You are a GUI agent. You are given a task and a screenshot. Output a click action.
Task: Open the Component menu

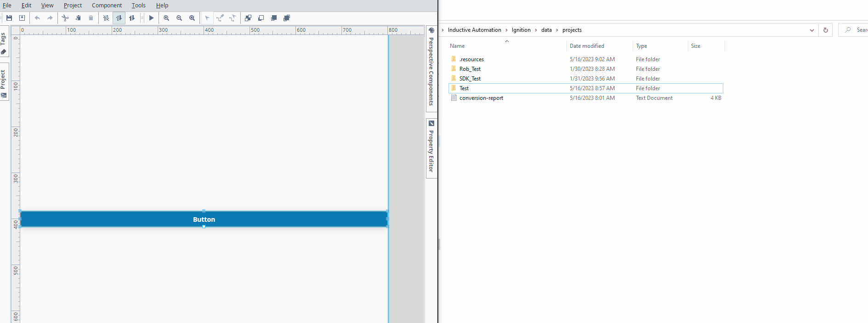(x=107, y=6)
